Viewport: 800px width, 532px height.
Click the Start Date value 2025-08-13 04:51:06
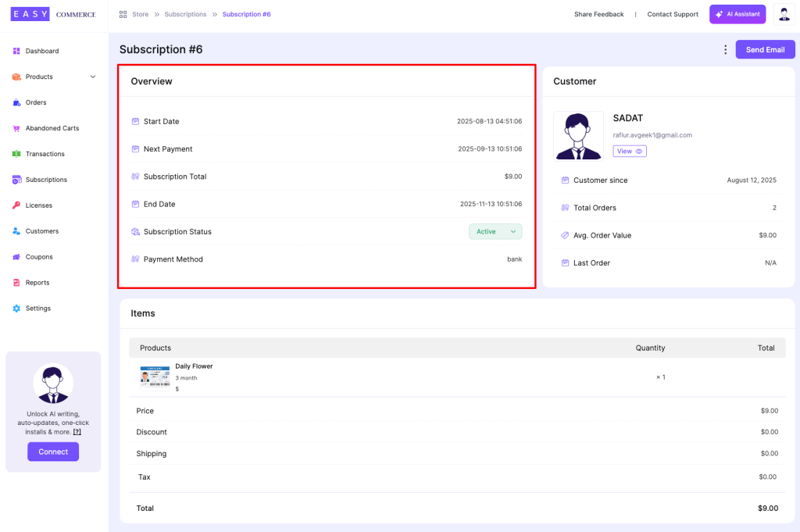pyautogui.click(x=489, y=121)
